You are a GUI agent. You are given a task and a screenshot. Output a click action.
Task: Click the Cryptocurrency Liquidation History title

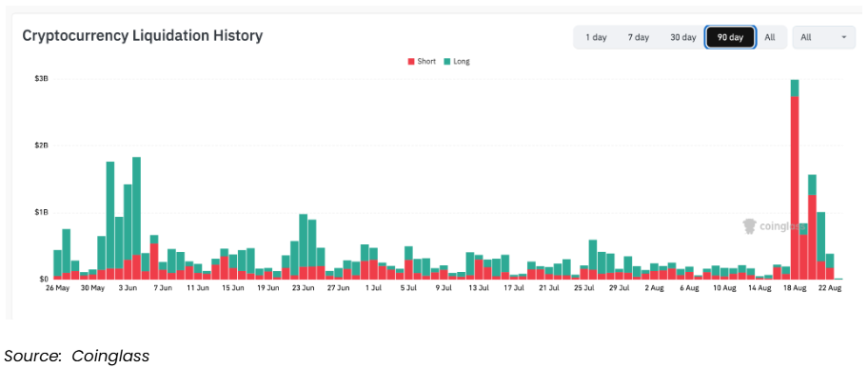[142, 36]
